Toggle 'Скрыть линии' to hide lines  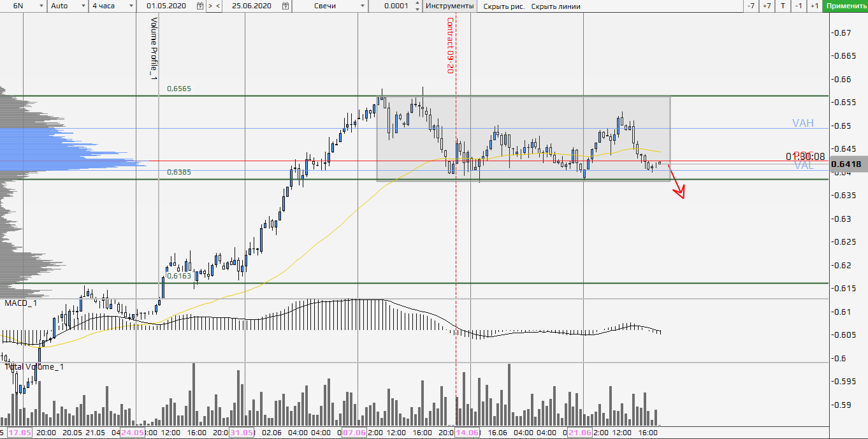pos(555,6)
